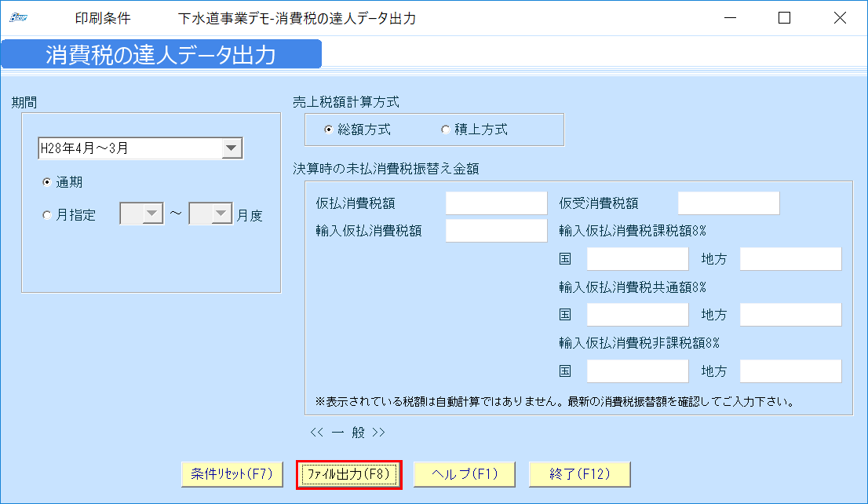Click the 地方 field under 輸入仮払消費税非課税額8%
This screenshot has width=868, height=504.
coord(790,371)
